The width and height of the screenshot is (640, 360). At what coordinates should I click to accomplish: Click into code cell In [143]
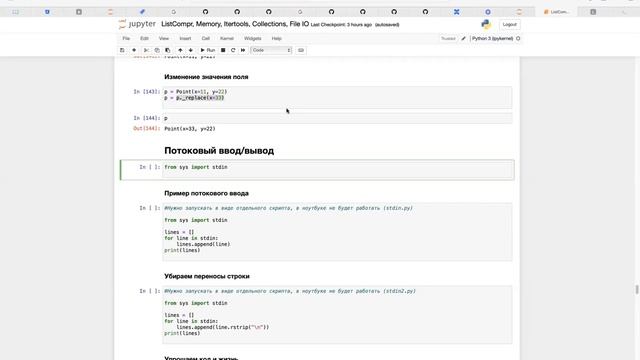pos(337,97)
